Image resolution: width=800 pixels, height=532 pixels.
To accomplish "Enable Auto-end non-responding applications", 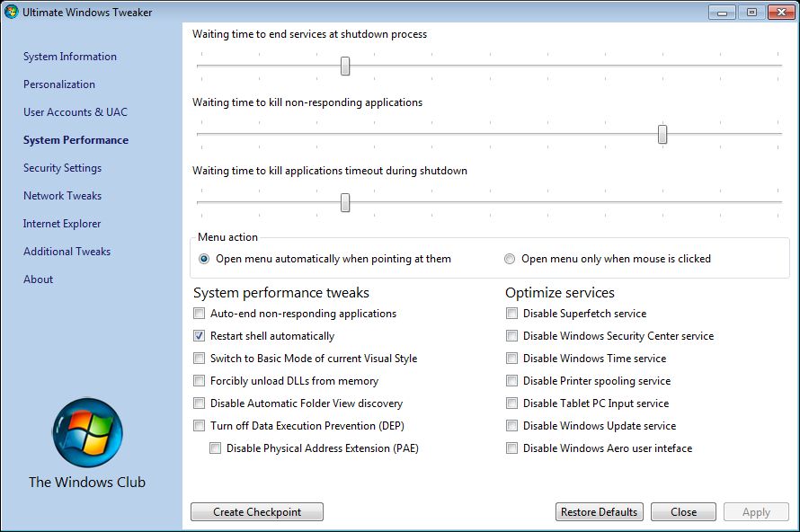I will click(x=200, y=314).
